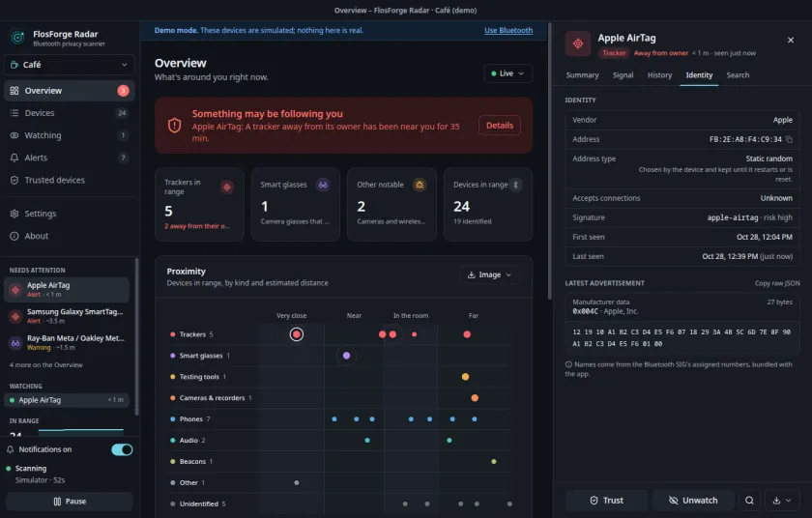Click the search magnifier icon button
Image resolution: width=812 pixels, height=518 pixels.
[749, 501]
